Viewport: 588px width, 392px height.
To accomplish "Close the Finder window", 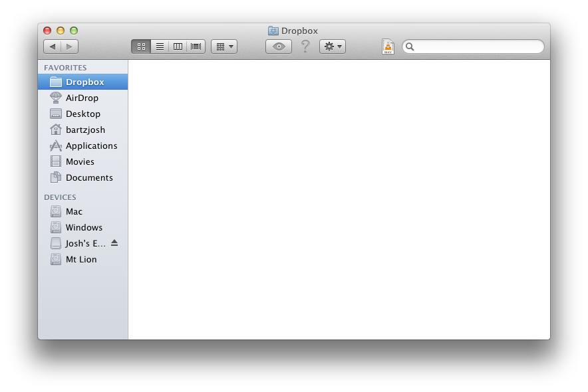I will pos(47,31).
